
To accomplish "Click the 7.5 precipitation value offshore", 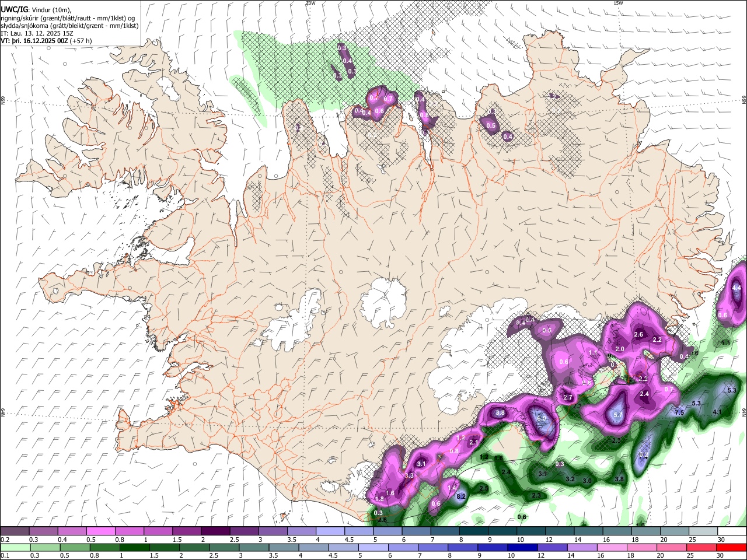I will click(x=679, y=412).
